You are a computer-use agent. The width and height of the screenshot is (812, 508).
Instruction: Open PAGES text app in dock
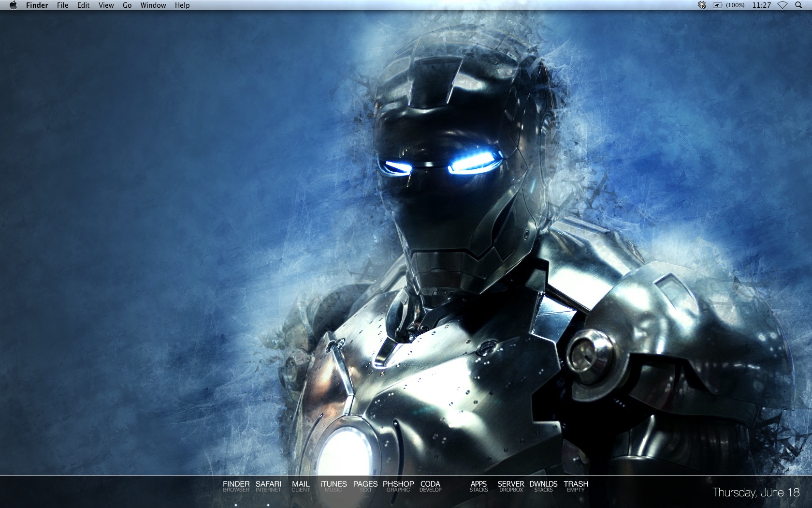[x=365, y=486]
